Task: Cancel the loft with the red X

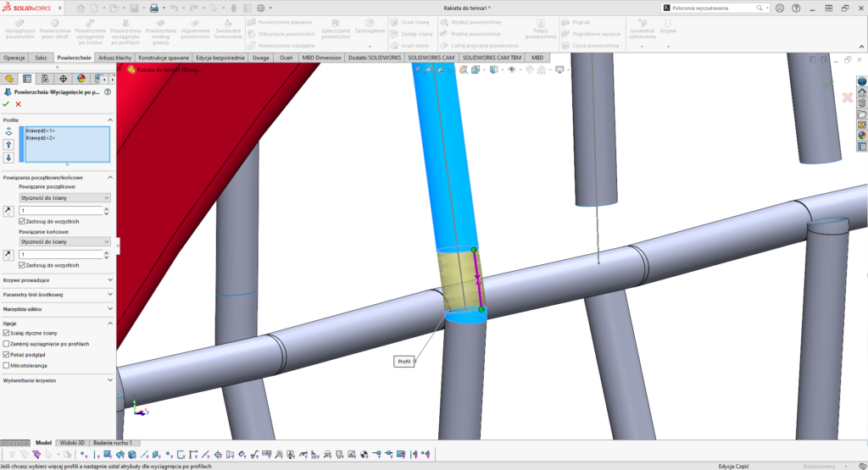Action: [18, 104]
